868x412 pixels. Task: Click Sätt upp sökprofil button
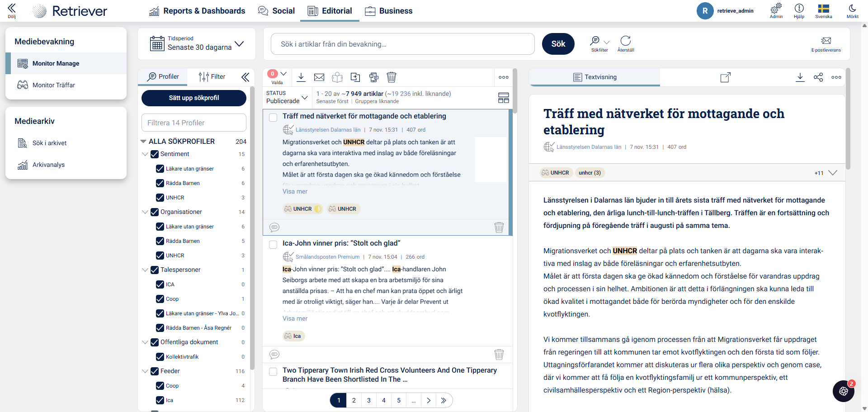coord(194,98)
